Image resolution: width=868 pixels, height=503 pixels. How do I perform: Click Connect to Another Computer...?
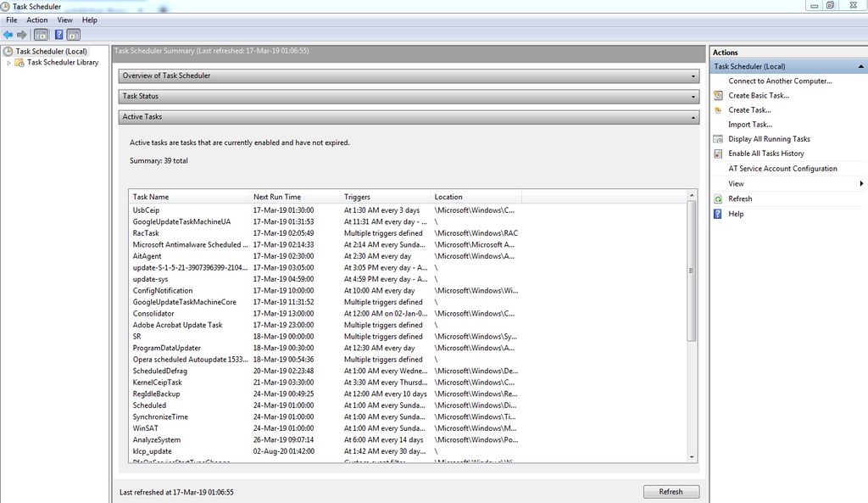point(780,81)
